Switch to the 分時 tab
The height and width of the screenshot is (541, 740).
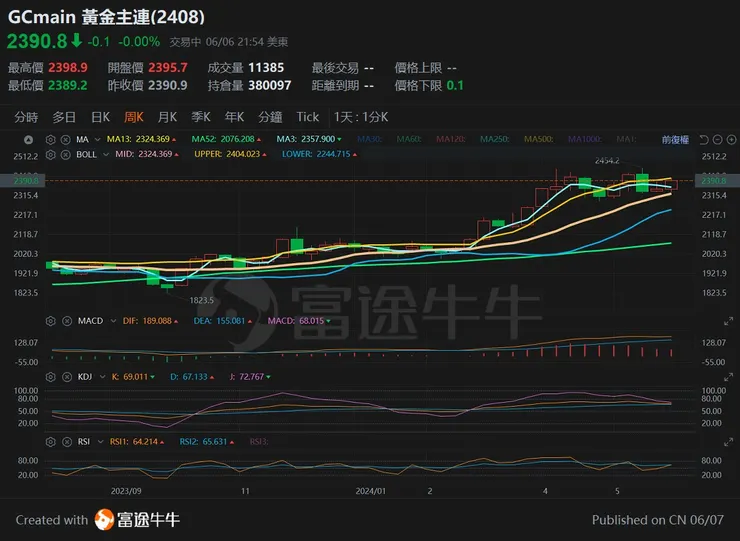coord(26,117)
